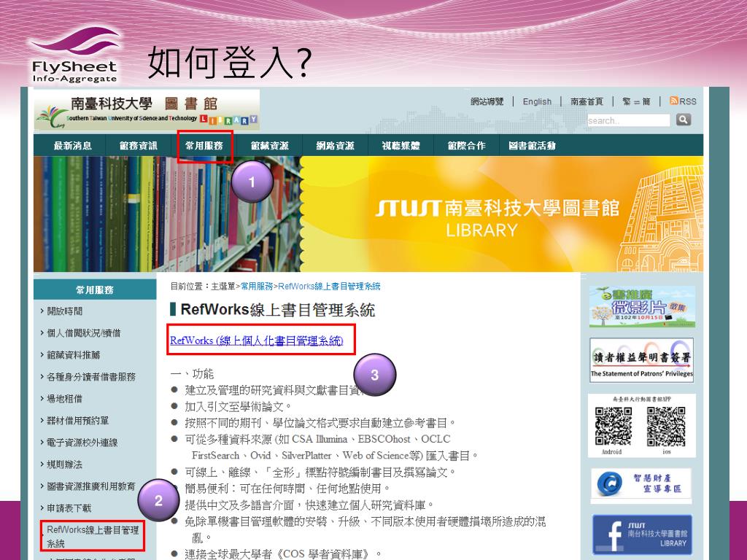Click the 一、功能 heading
The image size is (747, 560).
point(192,374)
